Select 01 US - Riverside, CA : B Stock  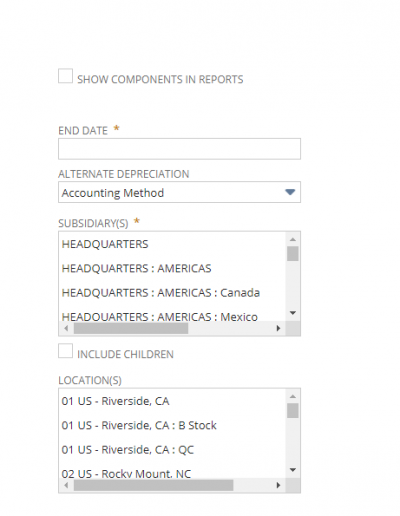(x=172, y=425)
